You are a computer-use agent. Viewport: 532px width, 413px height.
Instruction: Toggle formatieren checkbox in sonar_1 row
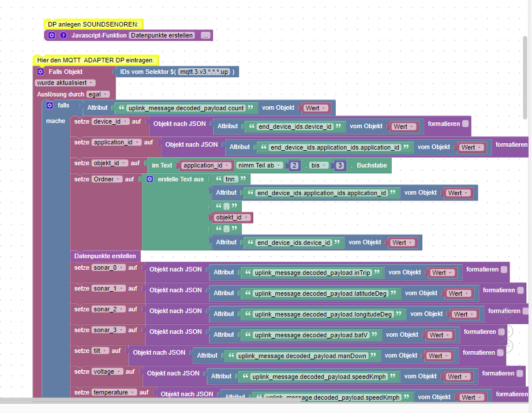pos(520,290)
